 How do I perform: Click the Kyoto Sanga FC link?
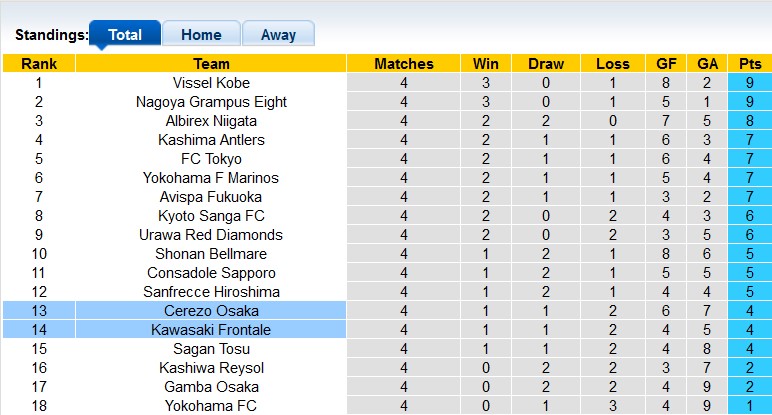pyautogui.click(x=211, y=216)
